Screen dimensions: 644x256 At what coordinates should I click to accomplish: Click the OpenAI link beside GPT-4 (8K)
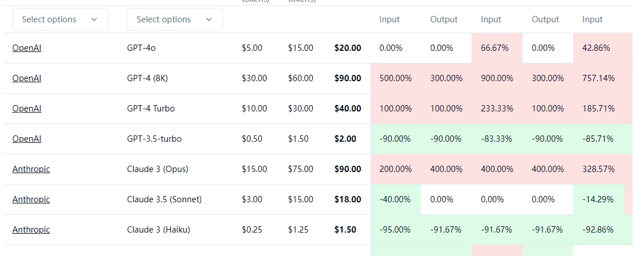pyautogui.click(x=27, y=78)
